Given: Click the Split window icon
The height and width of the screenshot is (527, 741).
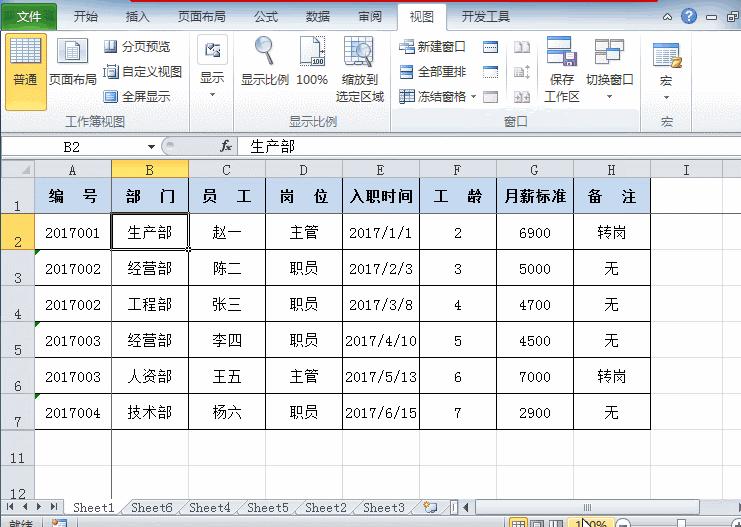Looking at the screenshot, I should [x=491, y=47].
